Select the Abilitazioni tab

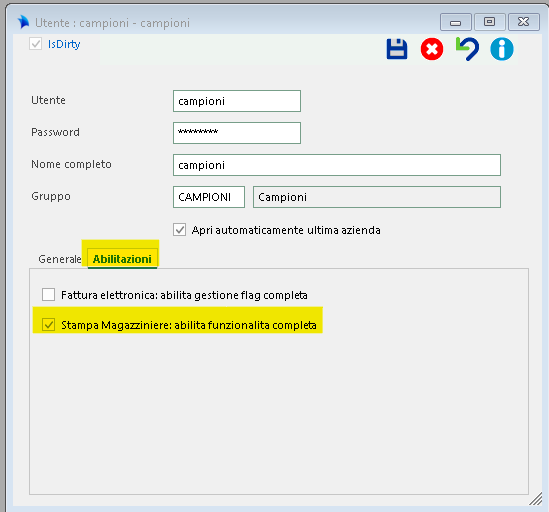coord(122,259)
